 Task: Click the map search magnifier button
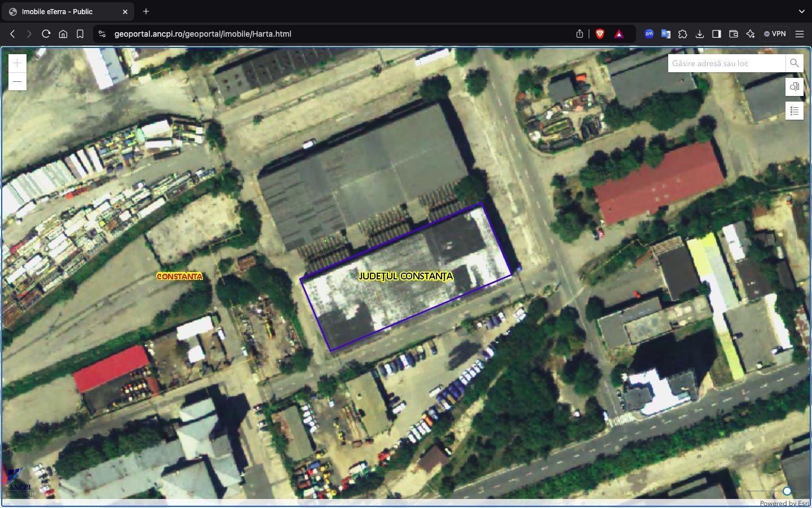794,63
